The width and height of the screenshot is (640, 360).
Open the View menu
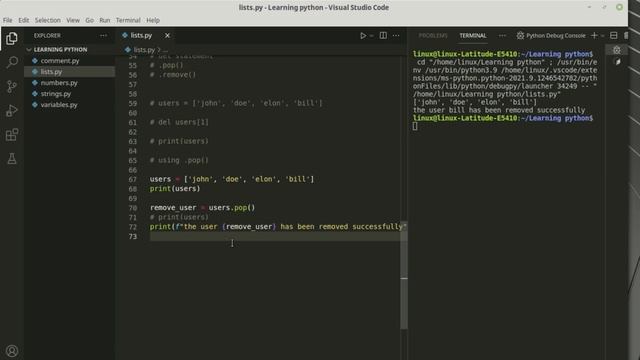pos(73,20)
